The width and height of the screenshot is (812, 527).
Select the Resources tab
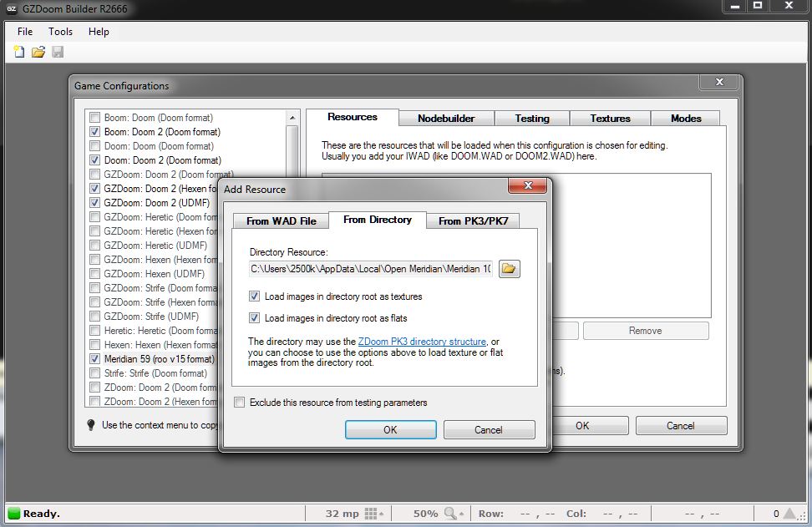pyautogui.click(x=353, y=117)
